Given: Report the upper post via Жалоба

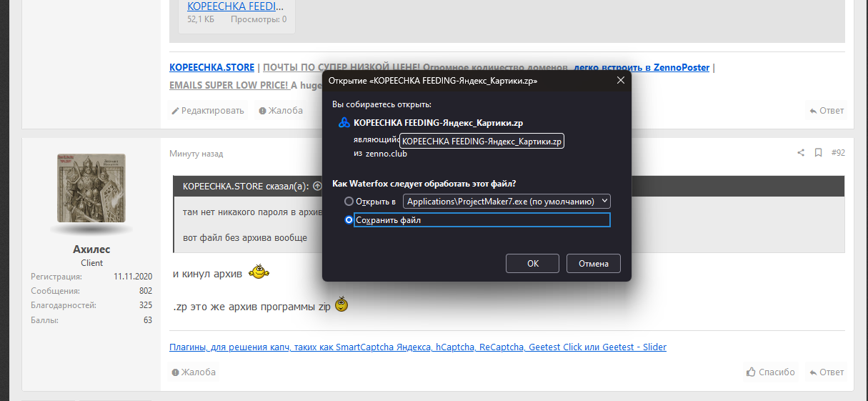Looking at the screenshot, I should tap(281, 111).
